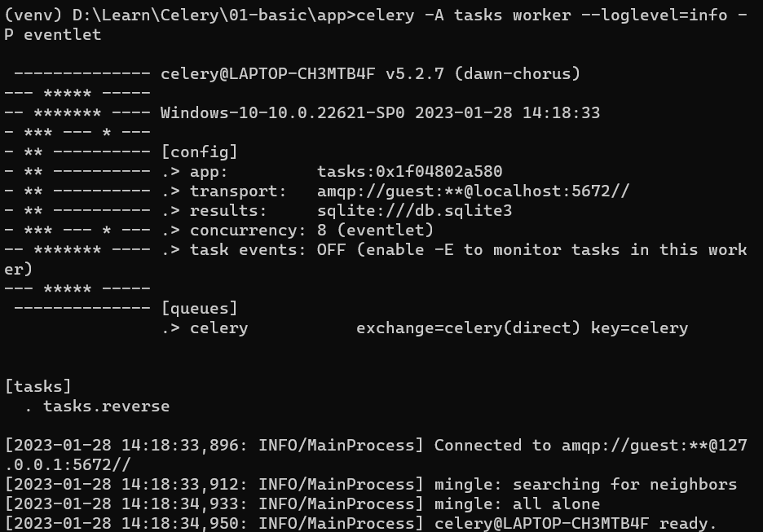Click the tasks.reverse task entry

(x=107, y=406)
